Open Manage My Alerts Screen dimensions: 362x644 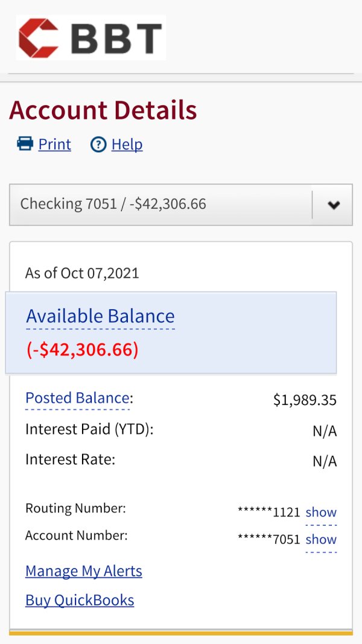tap(84, 571)
